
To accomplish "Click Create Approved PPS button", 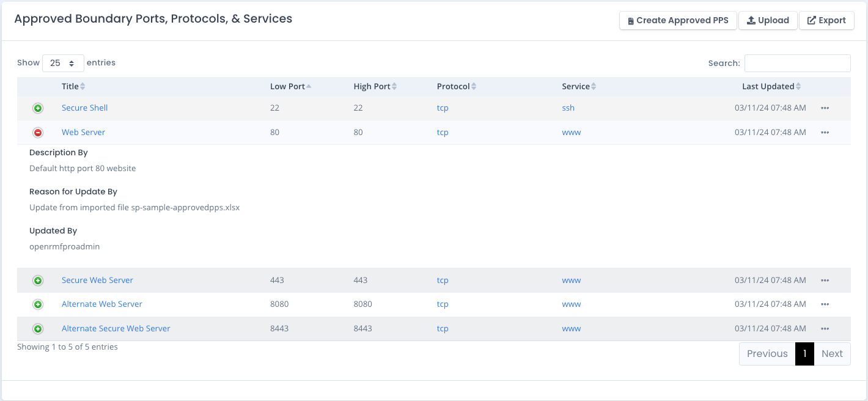I will point(677,20).
